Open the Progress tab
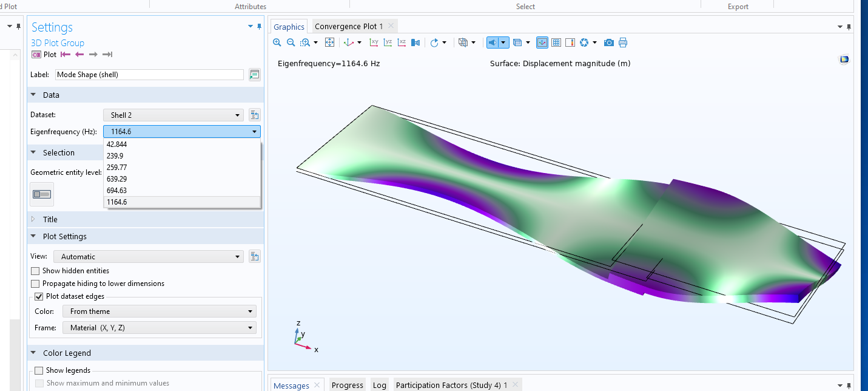The height and width of the screenshot is (391, 868). [347, 386]
